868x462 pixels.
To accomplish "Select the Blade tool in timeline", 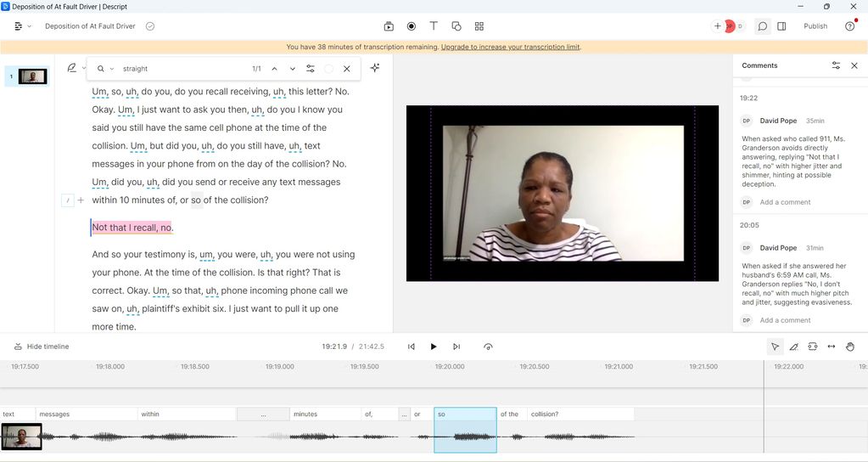I will [794, 346].
